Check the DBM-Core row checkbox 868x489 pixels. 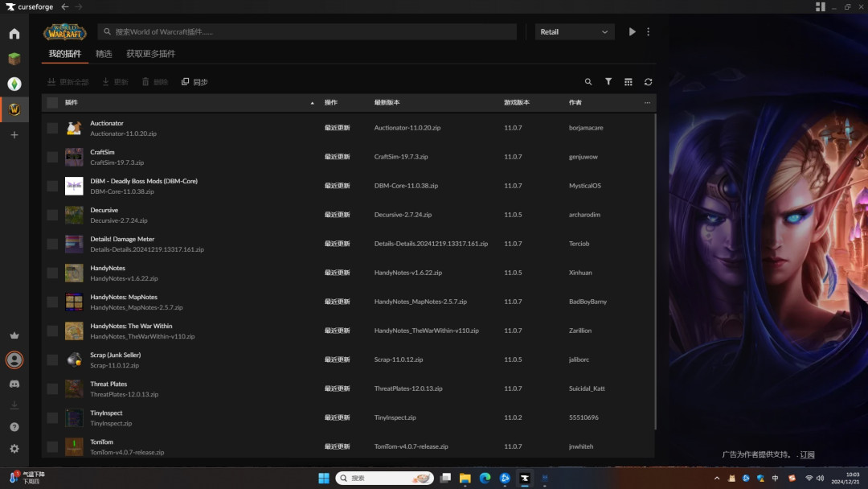[52, 186]
